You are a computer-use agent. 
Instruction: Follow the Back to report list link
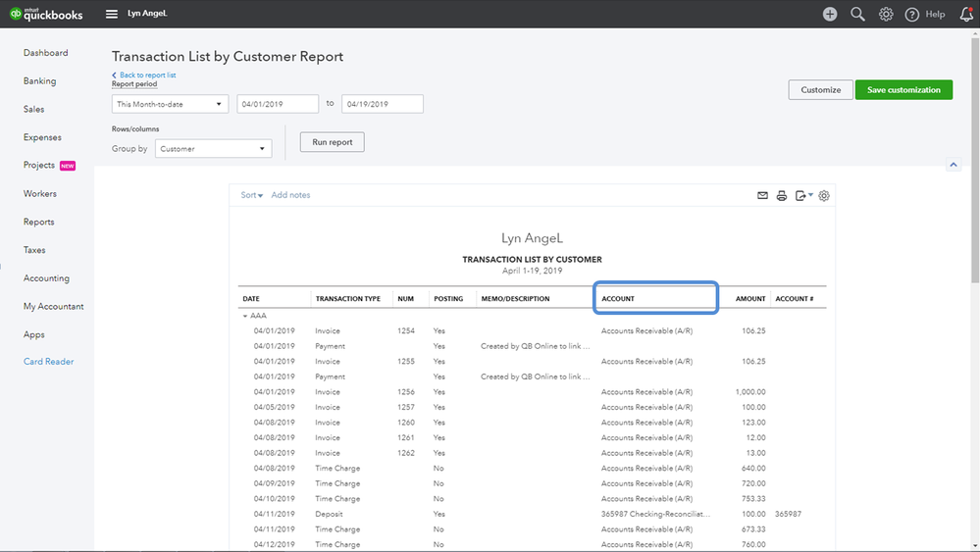click(x=147, y=75)
